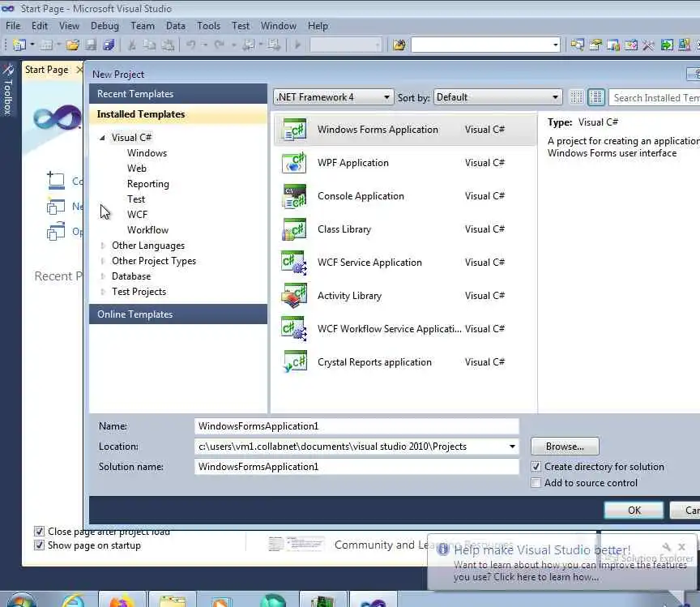Click the Name input field

[x=356, y=426]
